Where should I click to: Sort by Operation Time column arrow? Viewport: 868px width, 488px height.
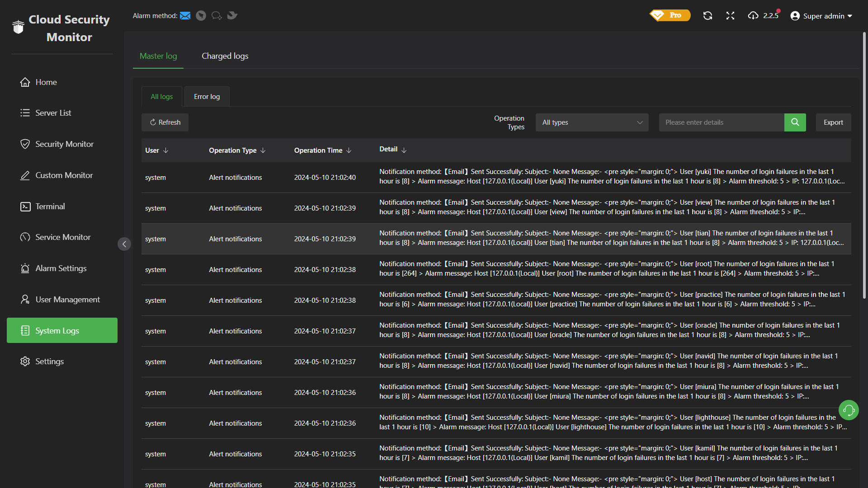click(349, 150)
